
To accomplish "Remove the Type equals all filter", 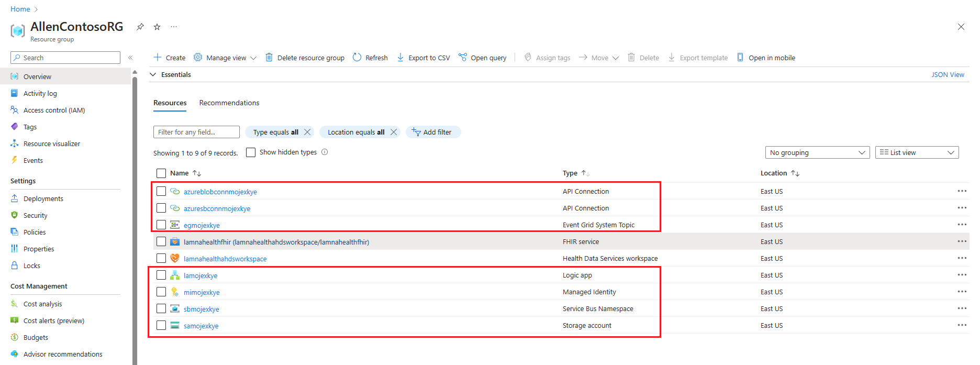I will click(x=308, y=132).
